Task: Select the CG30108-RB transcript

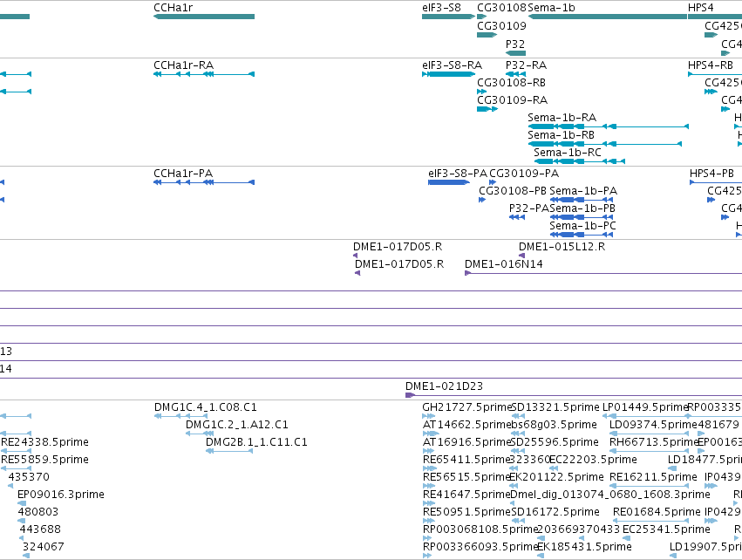Action: (x=481, y=92)
